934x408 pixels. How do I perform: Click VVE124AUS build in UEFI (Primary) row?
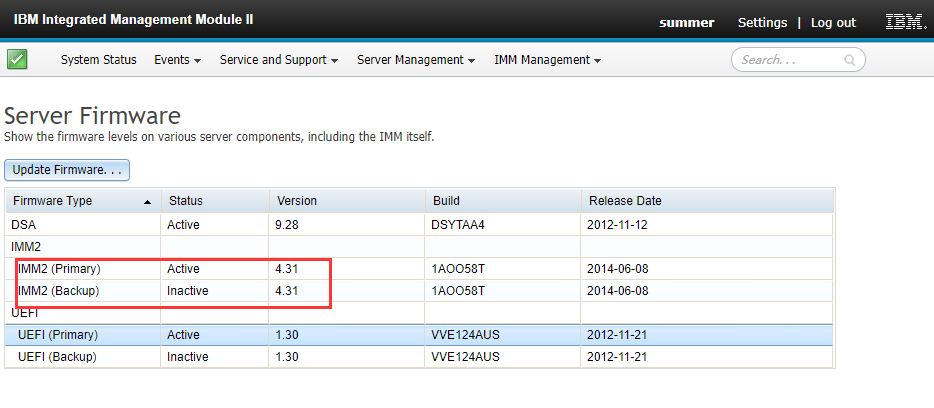pos(465,335)
